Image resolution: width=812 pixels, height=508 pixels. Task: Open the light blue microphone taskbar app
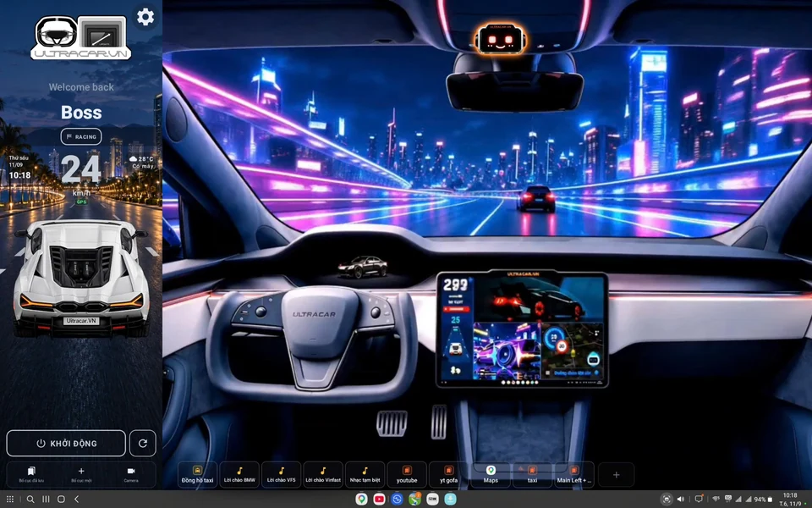(451, 500)
